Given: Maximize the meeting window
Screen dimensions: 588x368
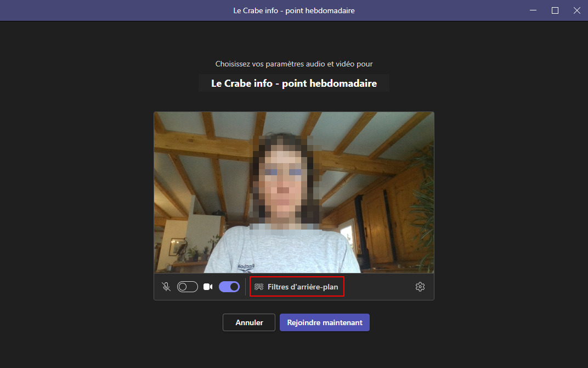Looking at the screenshot, I should 555,10.
